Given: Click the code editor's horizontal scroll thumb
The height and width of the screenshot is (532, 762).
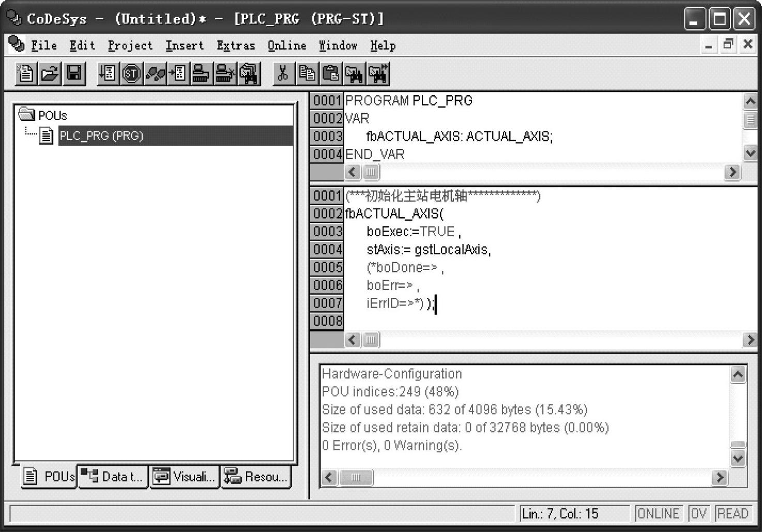Looking at the screenshot, I should (x=371, y=340).
